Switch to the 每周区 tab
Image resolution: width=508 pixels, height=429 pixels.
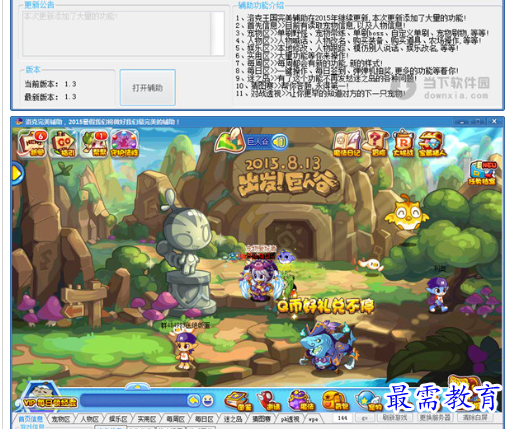tap(176, 419)
